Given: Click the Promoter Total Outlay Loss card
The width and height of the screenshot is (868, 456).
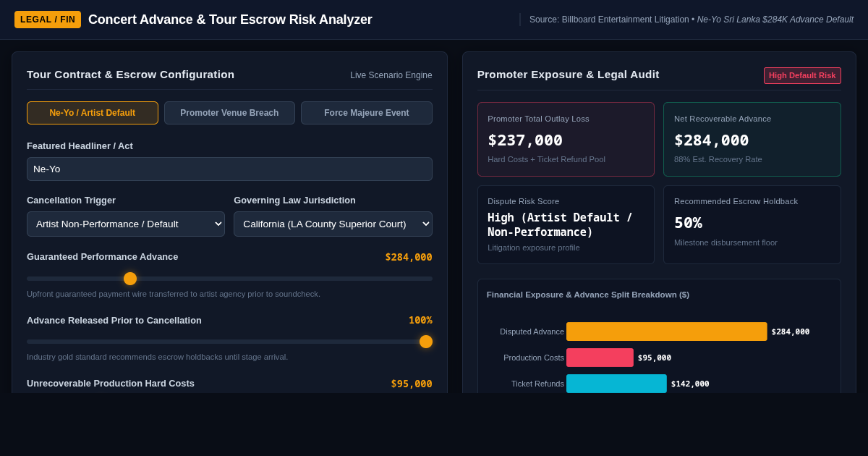Looking at the screenshot, I should point(566,139).
